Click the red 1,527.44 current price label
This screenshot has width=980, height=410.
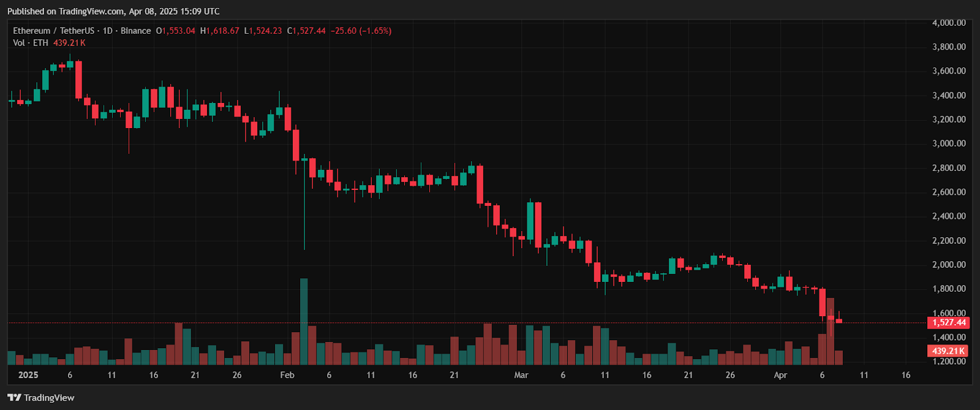click(948, 322)
